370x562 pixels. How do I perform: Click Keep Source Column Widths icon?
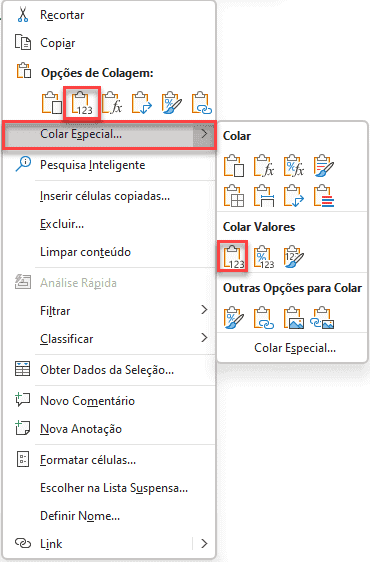click(x=264, y=196)
